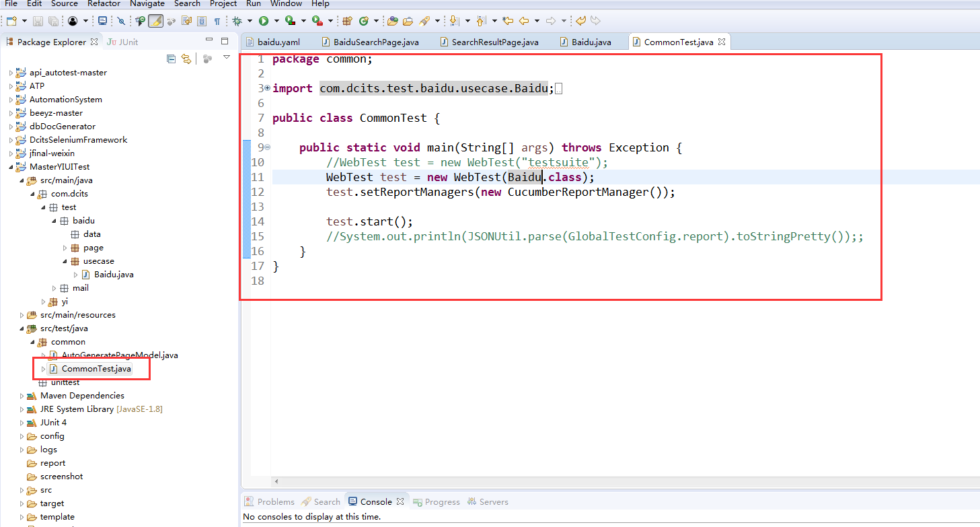Viewport: 980px width, 527px height.
Task: Collapse the MasterYIUITest project node
Action: click(x=11, y=167)
